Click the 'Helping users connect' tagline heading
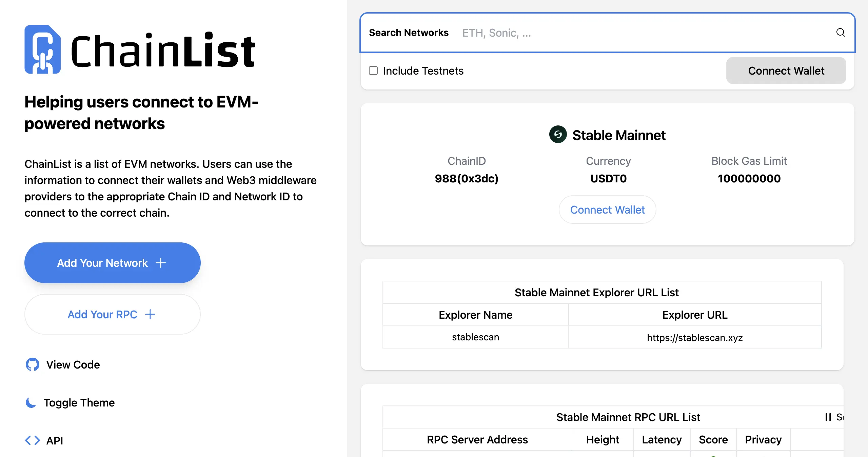 pyautogui.click(x=141, y=113)
